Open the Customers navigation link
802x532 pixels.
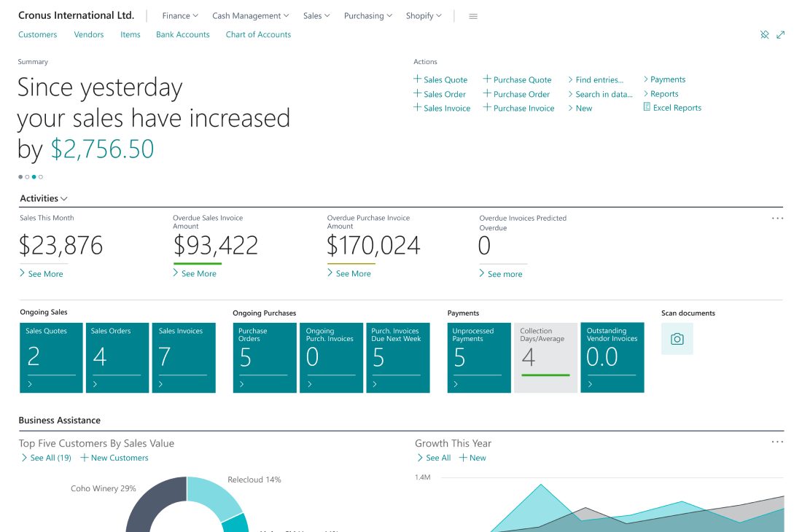37,35
